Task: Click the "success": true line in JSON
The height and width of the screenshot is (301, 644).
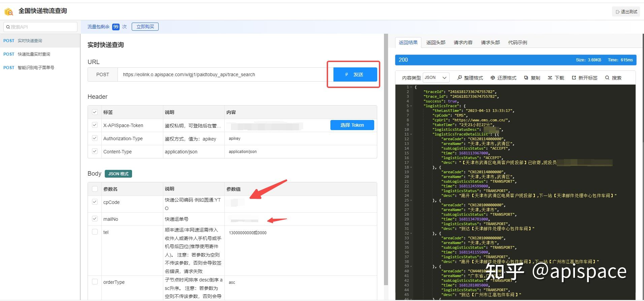Action: pyautogui.click(x=441, y=101)
